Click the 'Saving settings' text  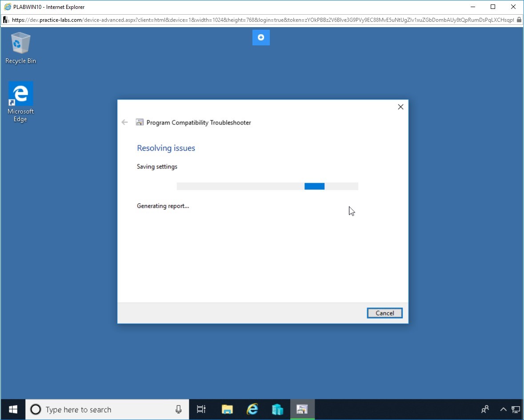(157, 166)
